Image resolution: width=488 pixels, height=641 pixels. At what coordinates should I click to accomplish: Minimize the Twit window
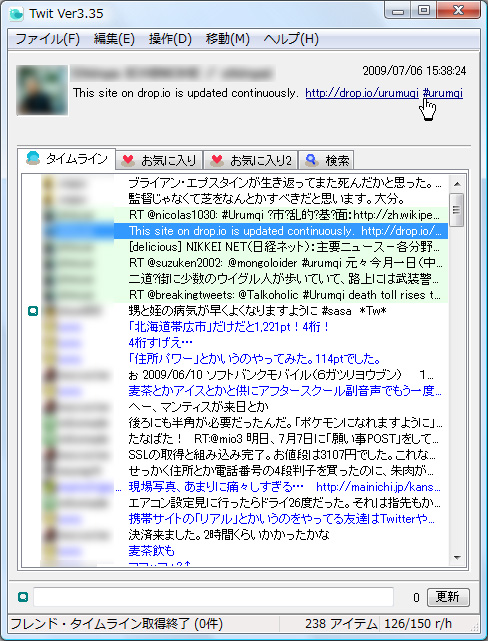coord(398,10)
